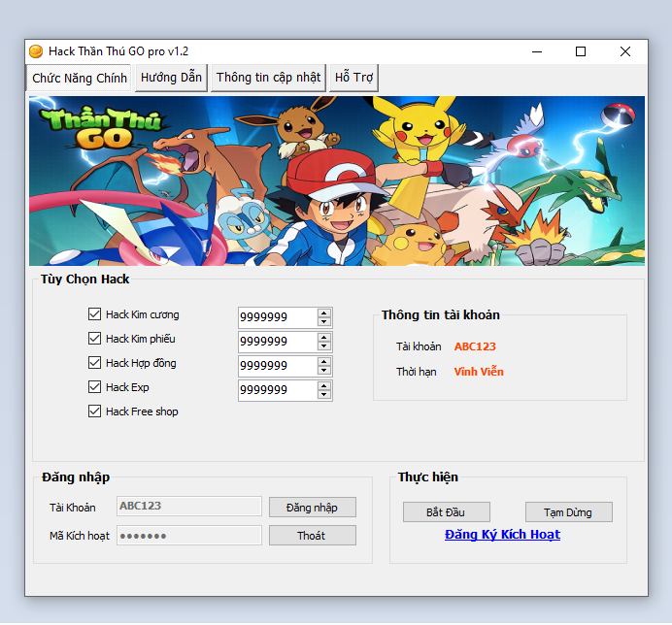This screenshot has width=672, height=625.
Task: Open the Đăng Ký Kích Hoạt link
Action: click(502, 535)
